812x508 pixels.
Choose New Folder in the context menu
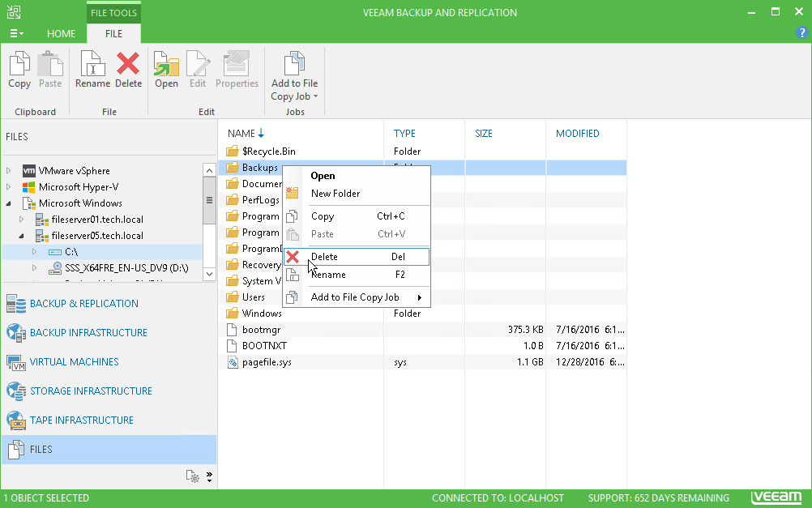click(x=357, y=193)
